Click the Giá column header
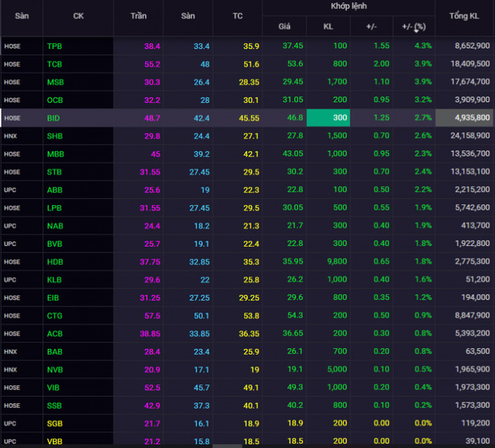Image resolution: width=495 pixels, height=448 pixels. pyautogui.click(x=284, y=27)
